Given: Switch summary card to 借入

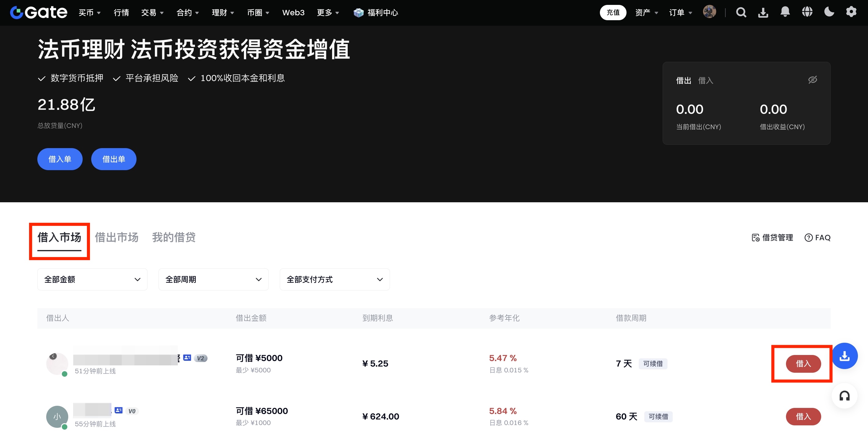Looking at the screenshot, I should (705, 80).
